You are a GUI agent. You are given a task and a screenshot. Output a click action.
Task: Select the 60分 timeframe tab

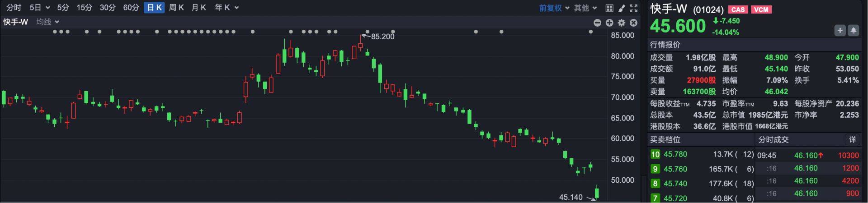[x=131, y=8]
